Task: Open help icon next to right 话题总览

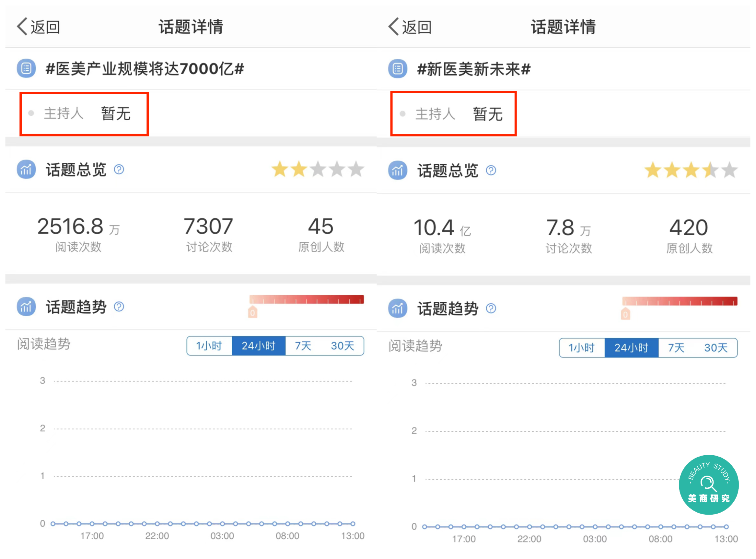Action: [x=491, y=170]
